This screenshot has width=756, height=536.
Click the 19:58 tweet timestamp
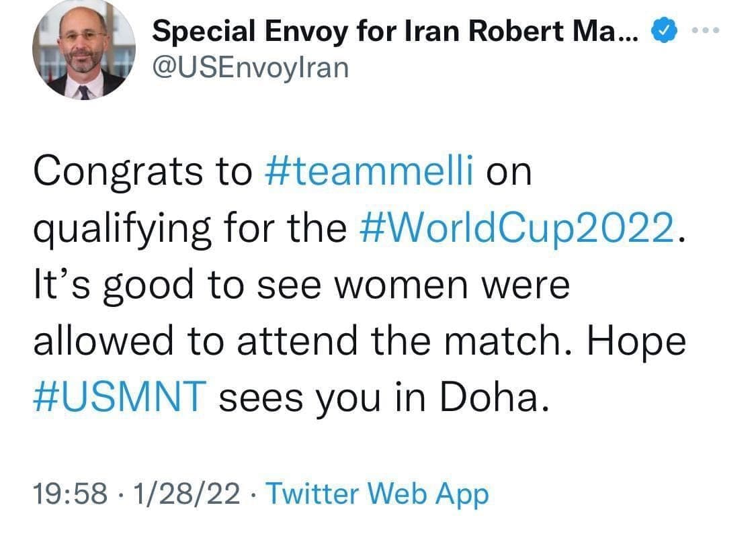click(x=70, y=494)
